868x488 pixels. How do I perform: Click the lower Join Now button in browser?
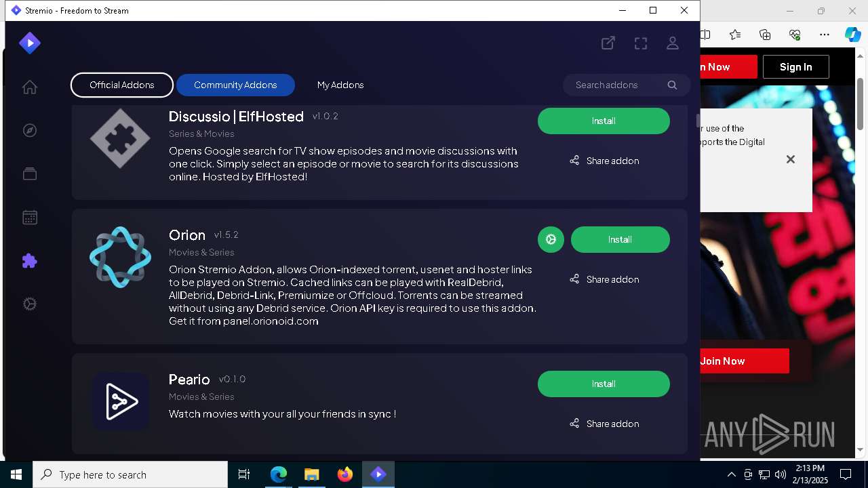[x=745, y=361]
